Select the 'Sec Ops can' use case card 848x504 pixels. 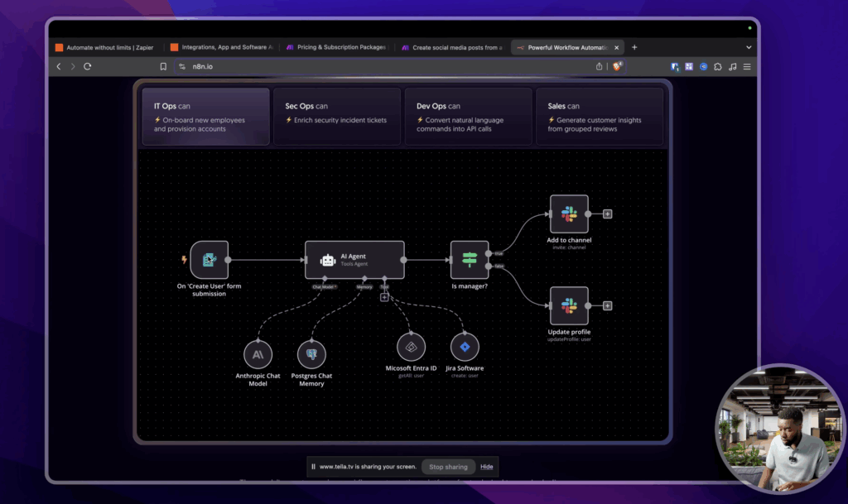tap(337, 117)
